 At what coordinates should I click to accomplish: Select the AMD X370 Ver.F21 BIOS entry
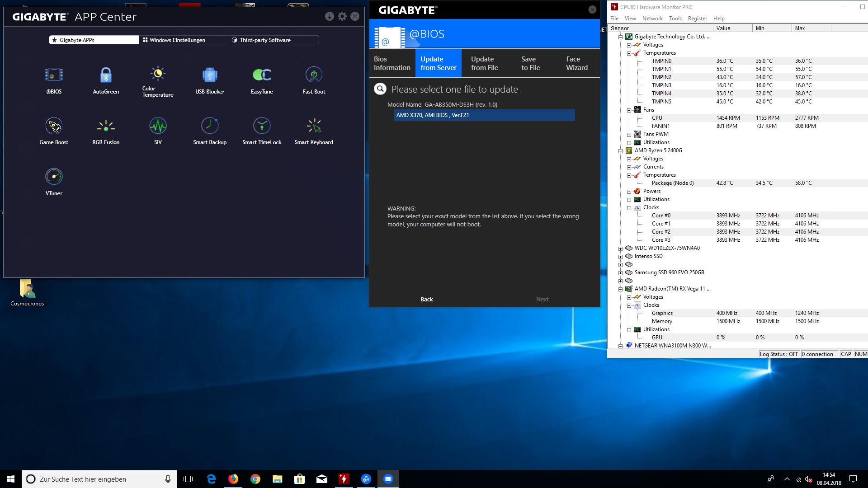(x=484, y=115)
